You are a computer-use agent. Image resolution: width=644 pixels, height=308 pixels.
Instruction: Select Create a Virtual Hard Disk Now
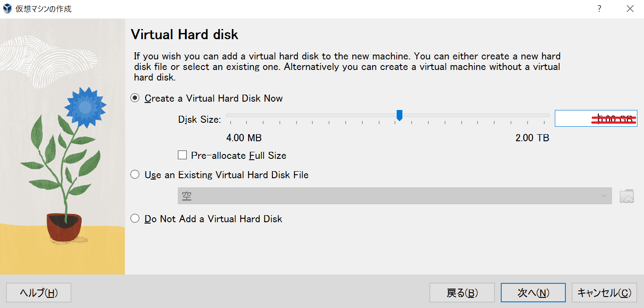[x=135, y=98]
